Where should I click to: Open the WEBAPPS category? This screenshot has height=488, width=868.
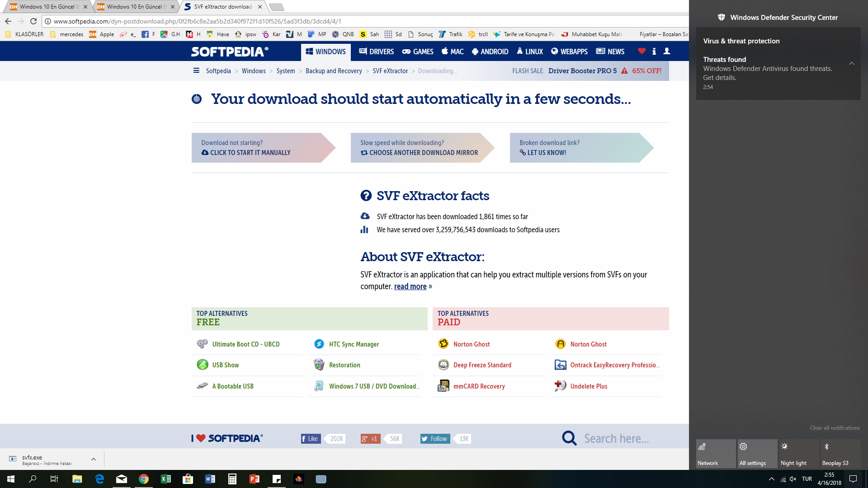(x=569, y=52)
